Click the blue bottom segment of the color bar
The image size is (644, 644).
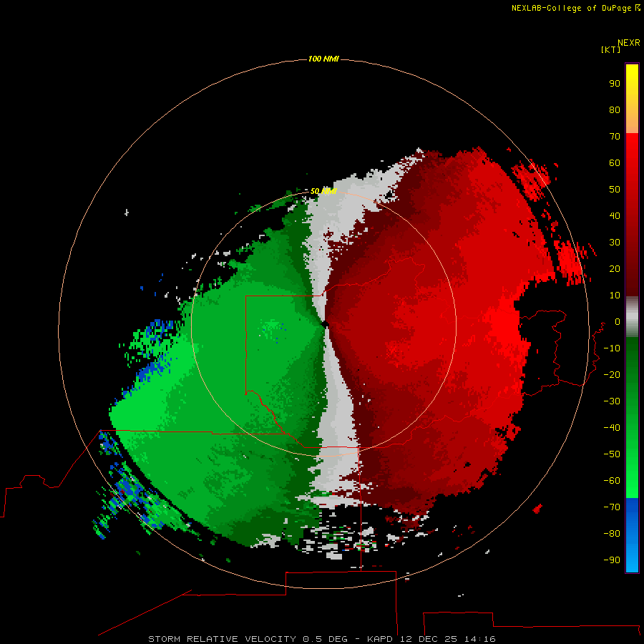[632, 535]
